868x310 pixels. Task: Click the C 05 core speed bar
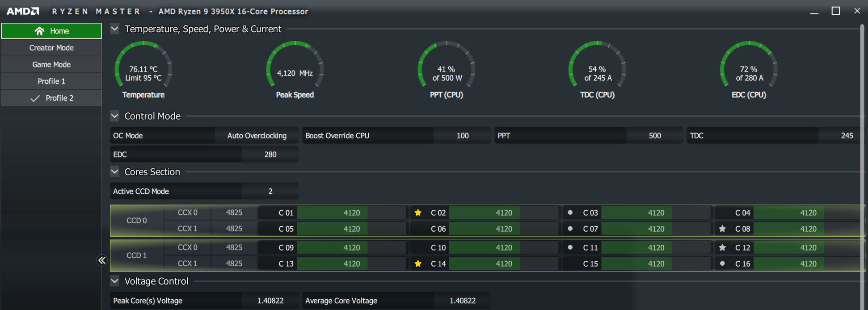(x=352, y=229)
